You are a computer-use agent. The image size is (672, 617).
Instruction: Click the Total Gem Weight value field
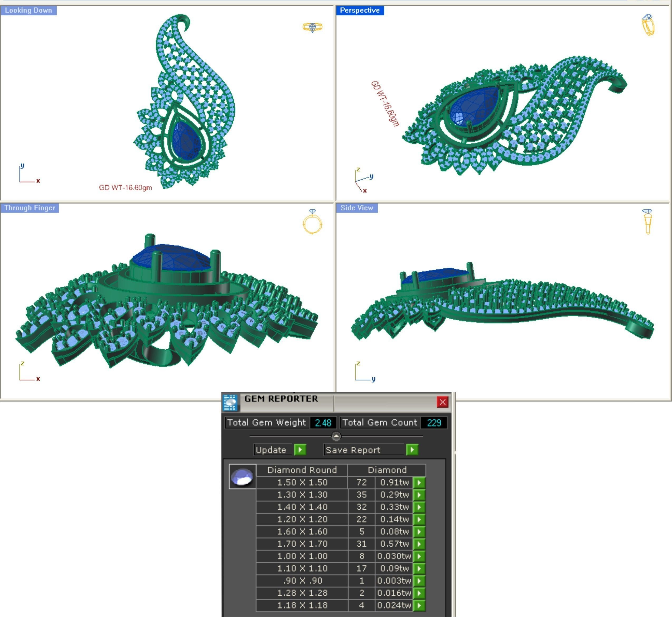323,423
